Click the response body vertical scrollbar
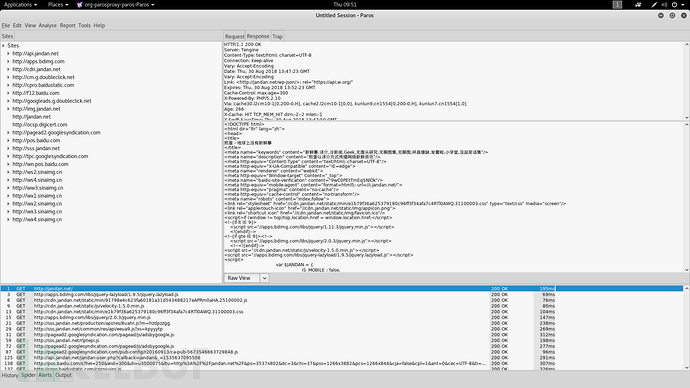 pos(686,197)
